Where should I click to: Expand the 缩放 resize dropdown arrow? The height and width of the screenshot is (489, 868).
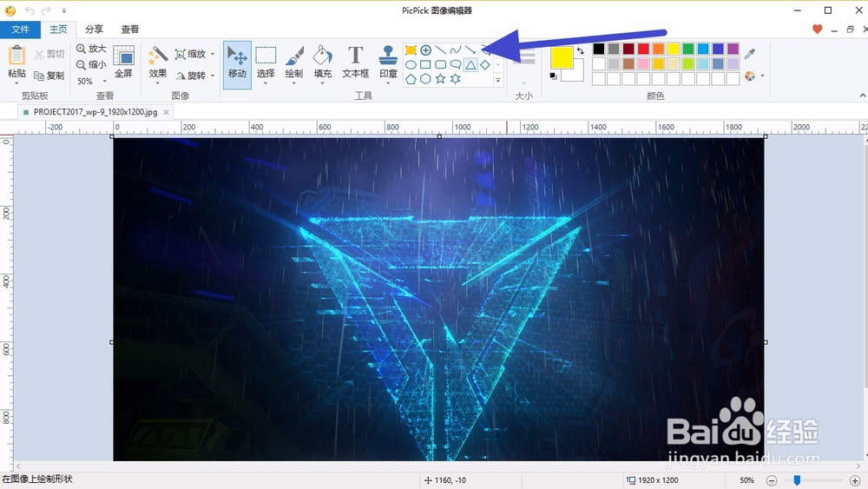pyautogui.click(x=213, y=54)
